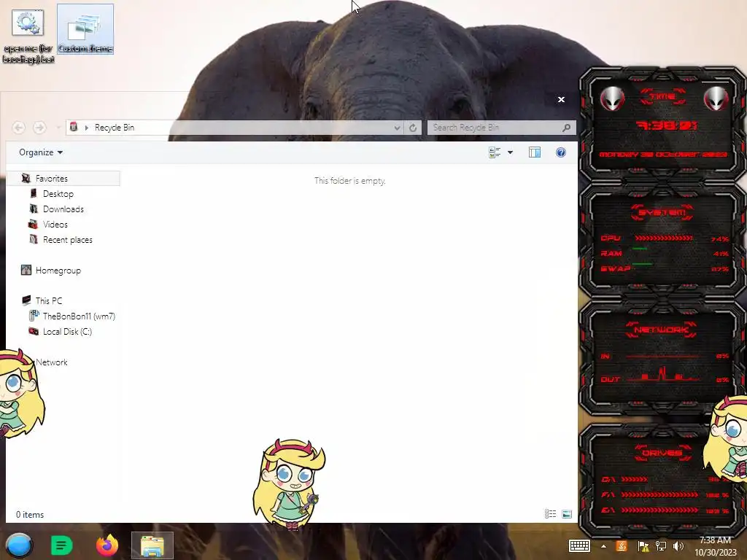The height and width of the screenshot is (560, 747).
Task: Select the Custom theme desktop icon
Action: tap(85, 29)
